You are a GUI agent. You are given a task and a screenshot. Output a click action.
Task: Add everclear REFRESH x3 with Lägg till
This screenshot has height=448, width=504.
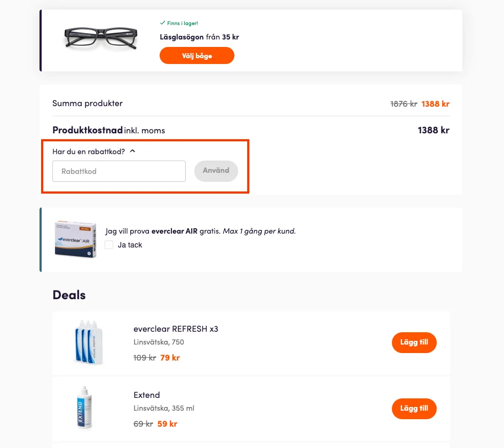(414, 342)
